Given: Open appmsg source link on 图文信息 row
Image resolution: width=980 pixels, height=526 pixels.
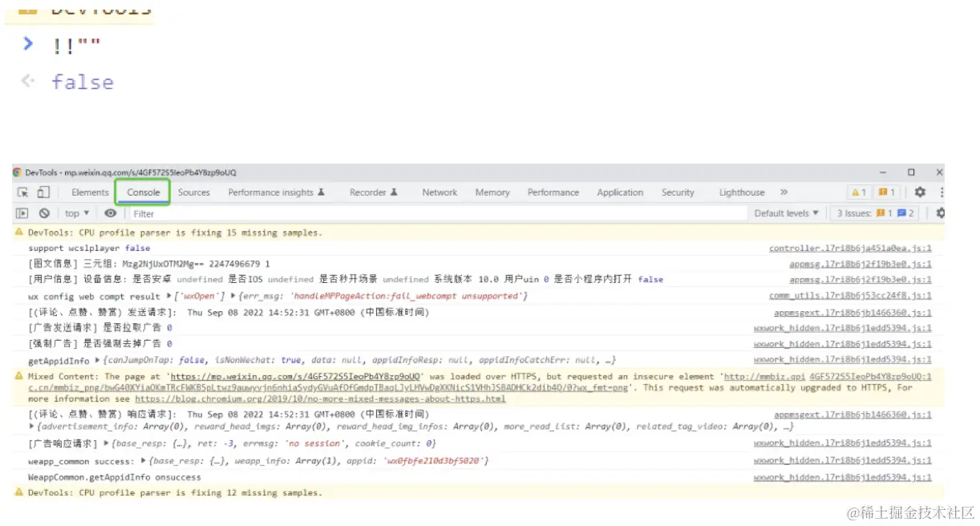Looking at the screenshot, I should point(861,264).
